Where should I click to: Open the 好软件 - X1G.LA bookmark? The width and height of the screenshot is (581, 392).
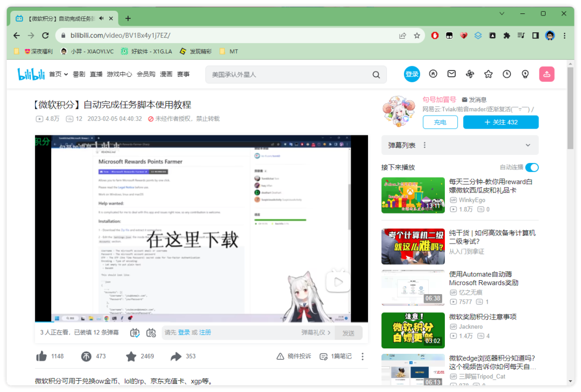(146, 52)
